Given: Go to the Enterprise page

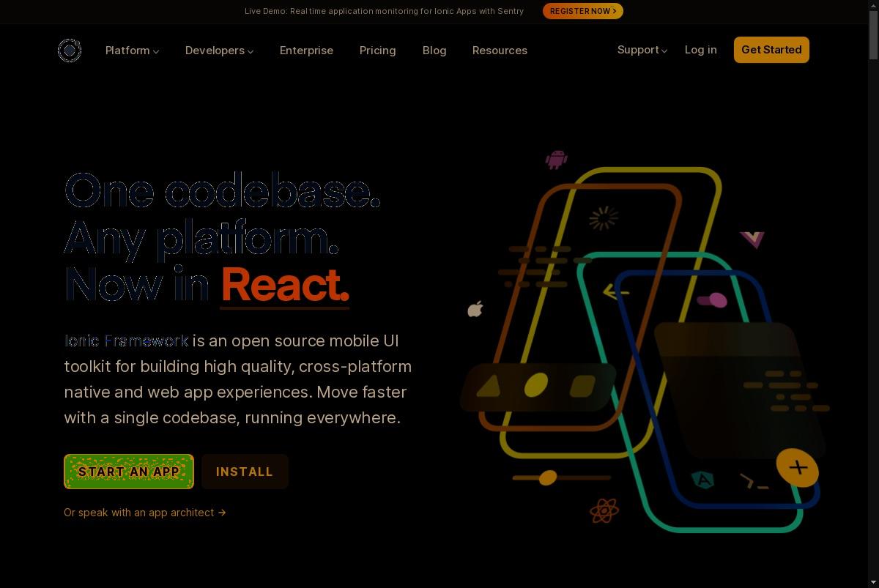Looking at the screenshot, I should 306,51.
